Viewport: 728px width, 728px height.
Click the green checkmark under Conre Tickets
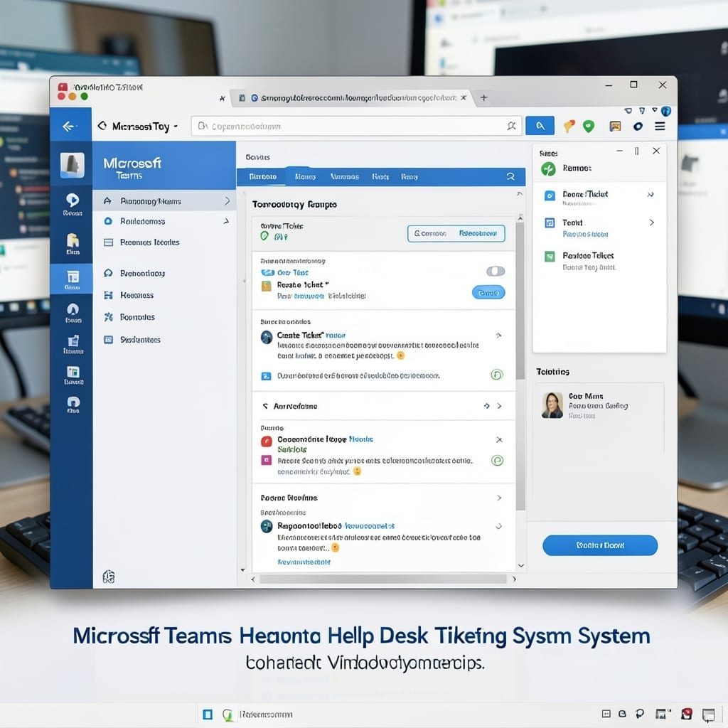coord(264,236)
